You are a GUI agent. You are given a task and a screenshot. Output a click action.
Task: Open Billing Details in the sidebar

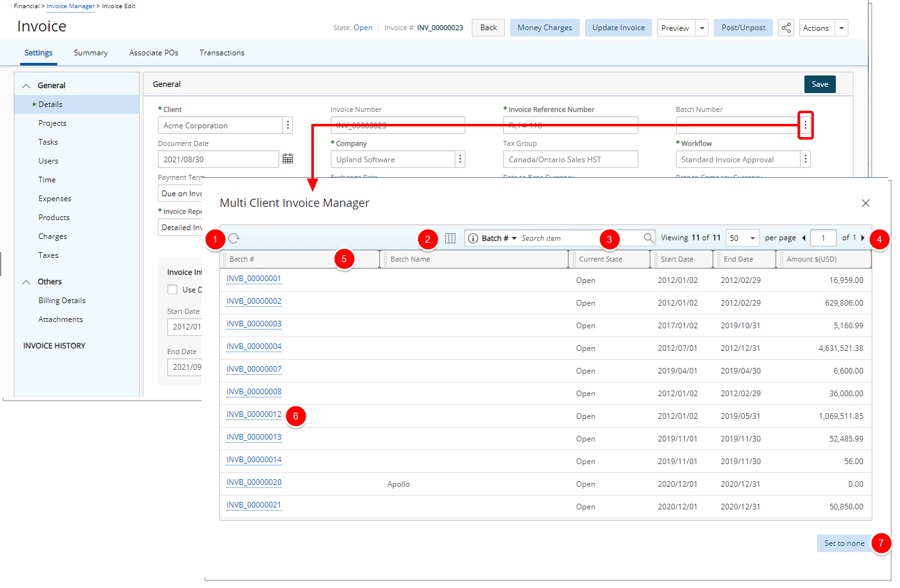[62, 301]
